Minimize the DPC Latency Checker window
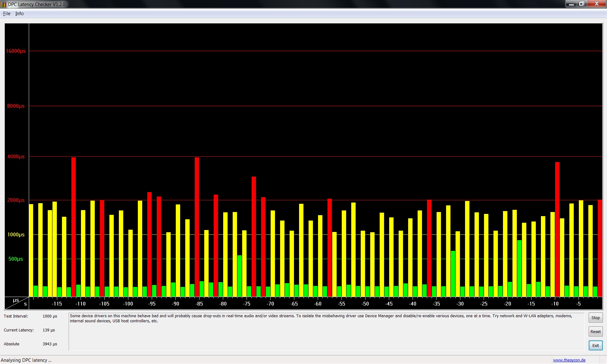607x364 pixels. [571, 4]
